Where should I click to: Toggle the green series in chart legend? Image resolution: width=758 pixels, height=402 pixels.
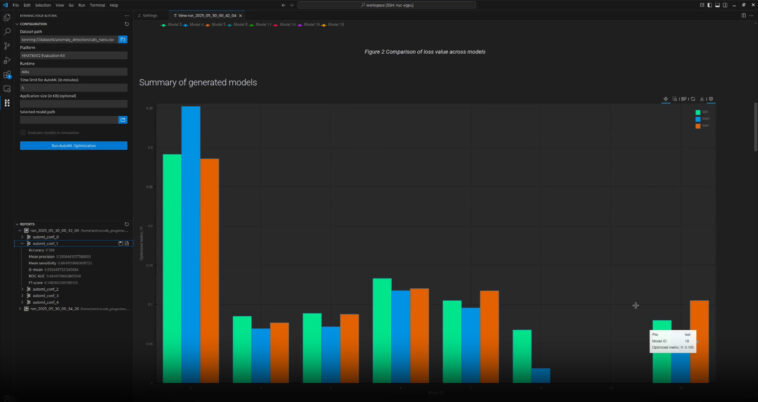pos(699,112)
